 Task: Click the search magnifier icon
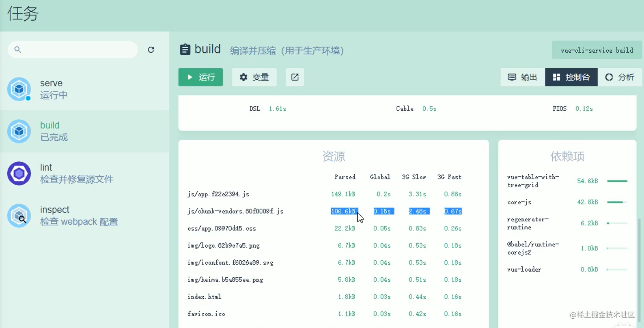point(17,49)
